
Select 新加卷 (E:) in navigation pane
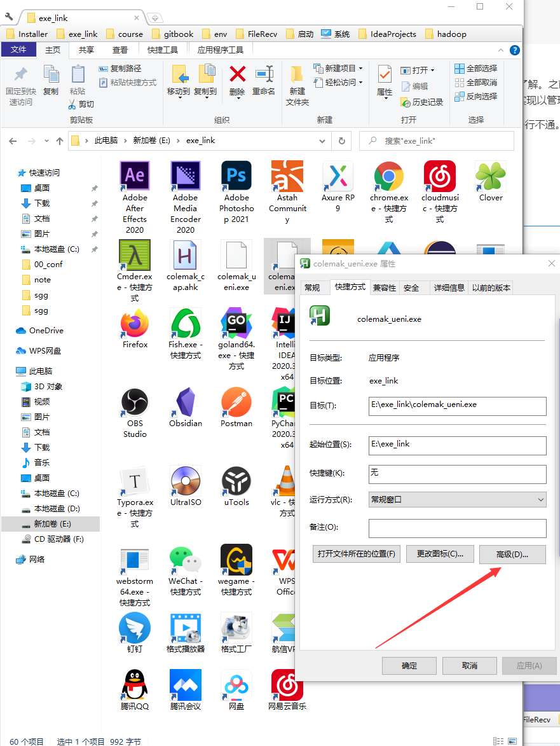point(51,524)
